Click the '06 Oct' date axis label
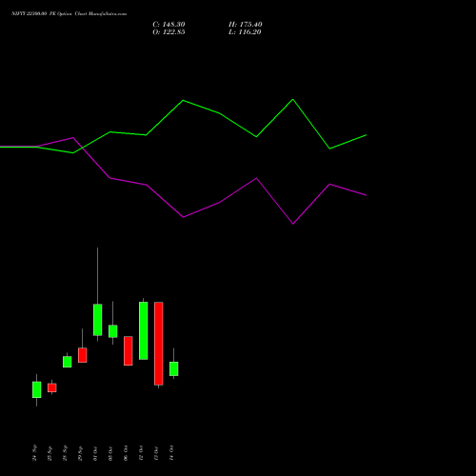476x476 pixels. pos(126,453)
